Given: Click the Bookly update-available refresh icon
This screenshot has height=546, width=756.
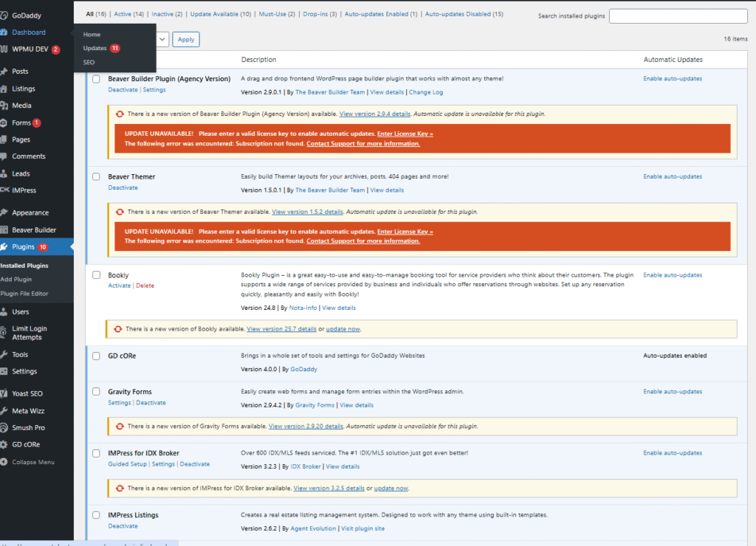Looking at the screenshot, I should (118, 329).
